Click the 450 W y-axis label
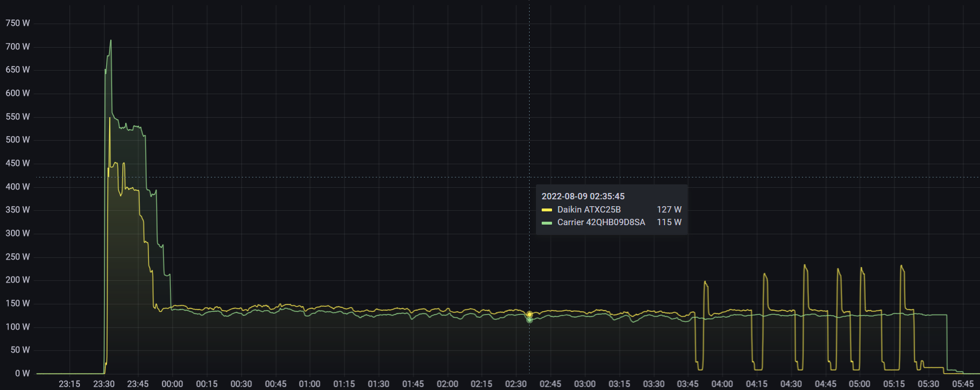 (18, 164)
